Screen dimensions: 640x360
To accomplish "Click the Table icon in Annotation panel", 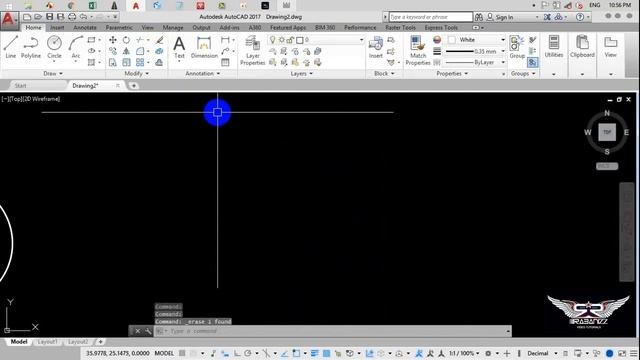I will click(225, 62).
